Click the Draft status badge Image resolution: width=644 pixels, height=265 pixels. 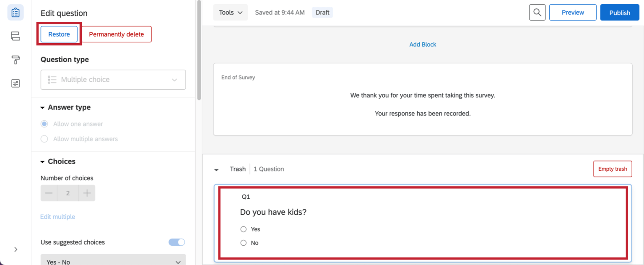(x=322, y=12)
